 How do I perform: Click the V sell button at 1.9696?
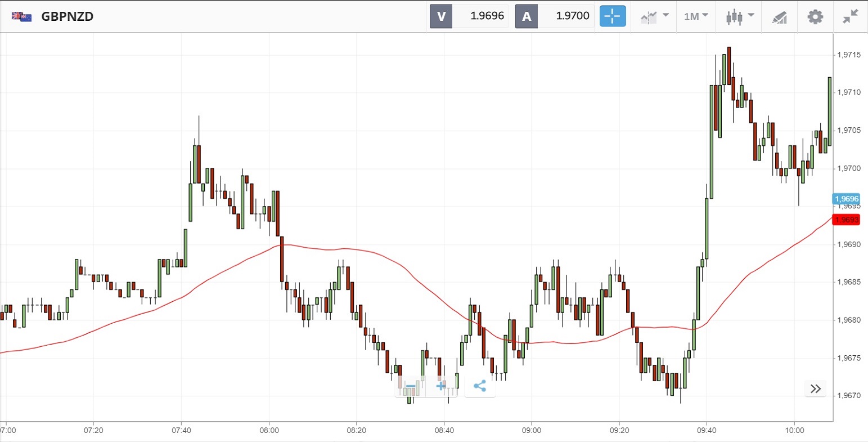click(x=469, y=16)
